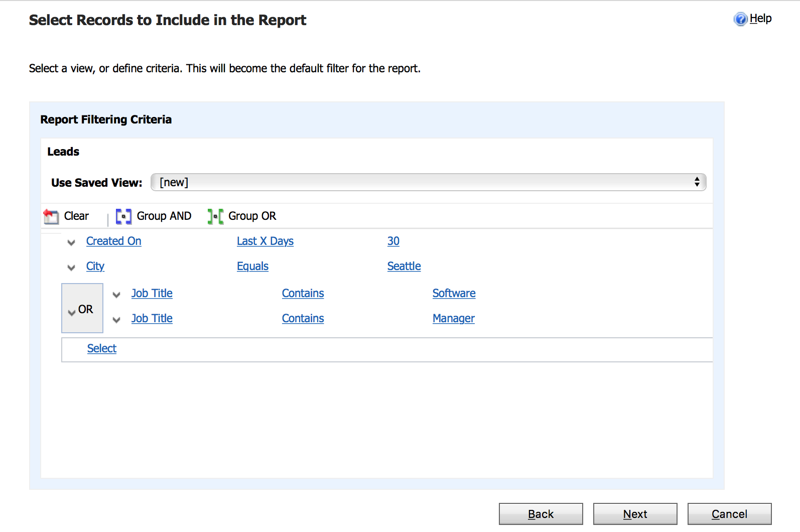Click Select to add new field

[101, 348]
